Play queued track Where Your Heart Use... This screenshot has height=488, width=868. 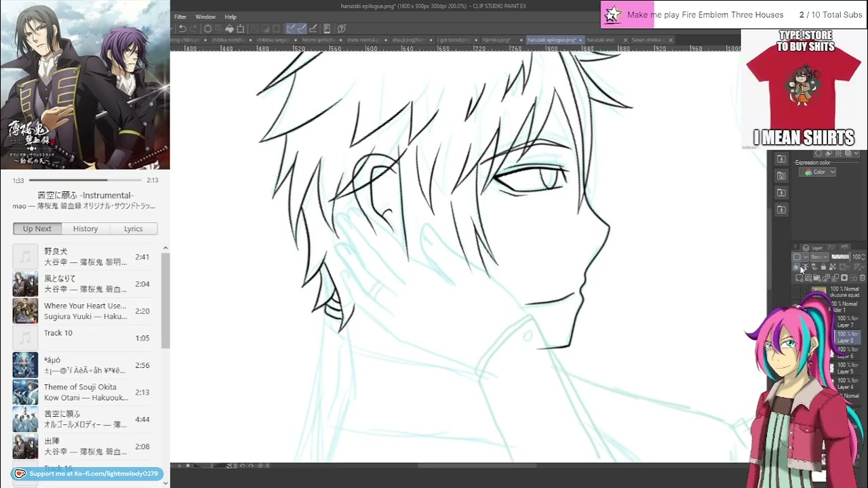point(87,311)
